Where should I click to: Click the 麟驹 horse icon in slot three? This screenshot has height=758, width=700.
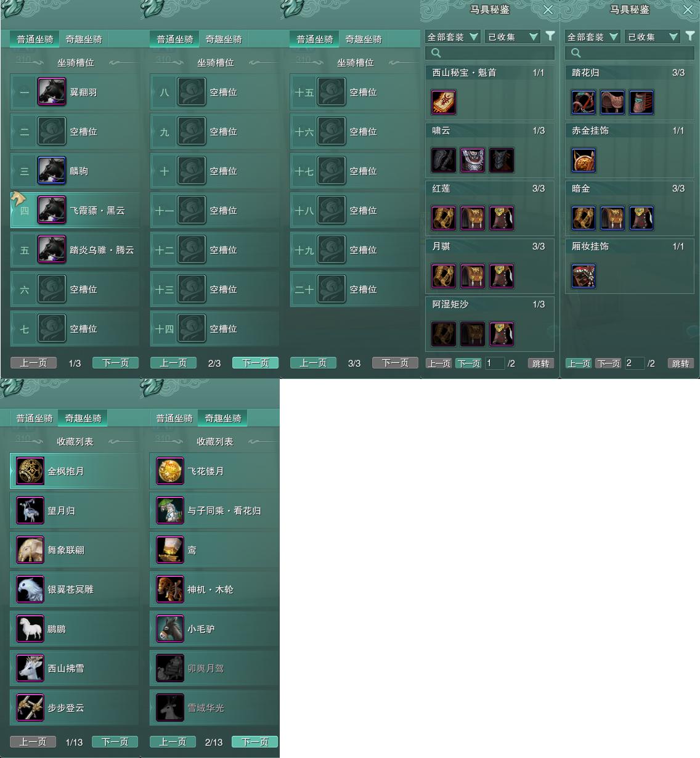(52, 171)
